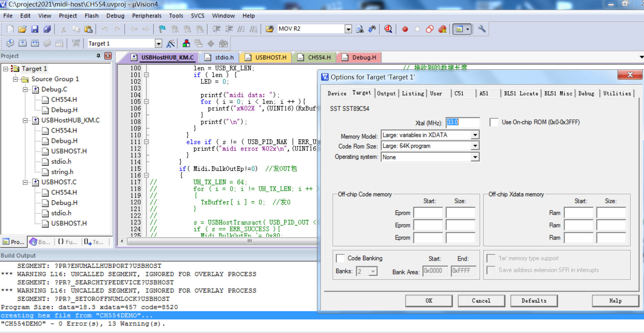The image size is (644, 333).
Task: Click the Translate current file icon
Action: coord(10,43)
